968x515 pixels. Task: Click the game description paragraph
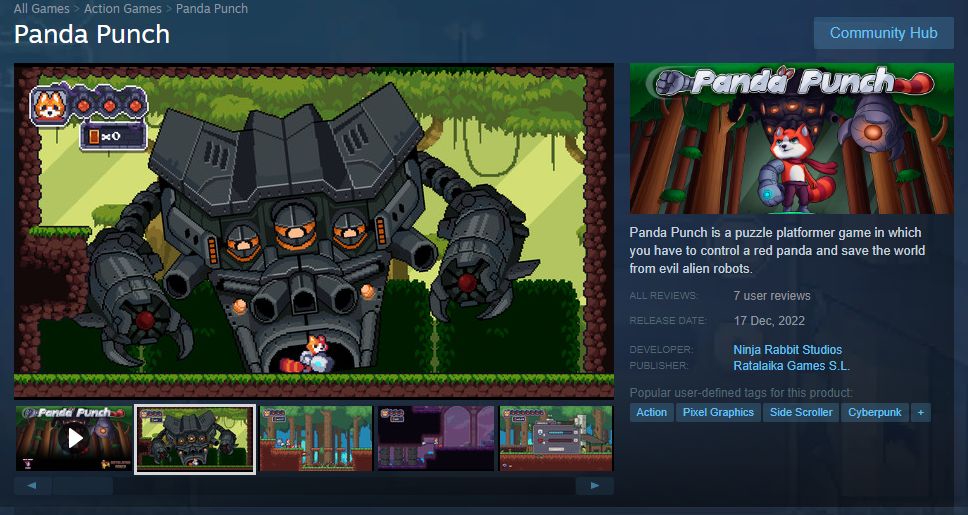click(x=777, y=251)
